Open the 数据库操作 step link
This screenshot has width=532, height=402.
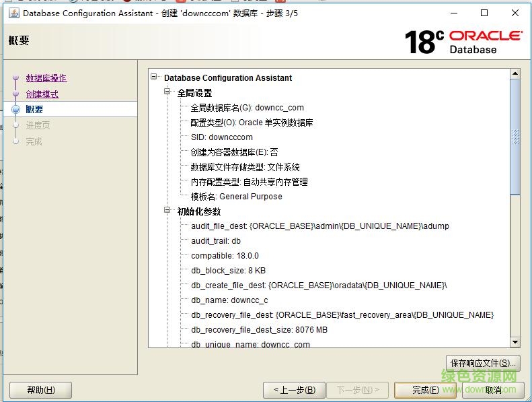pos(46,78)
